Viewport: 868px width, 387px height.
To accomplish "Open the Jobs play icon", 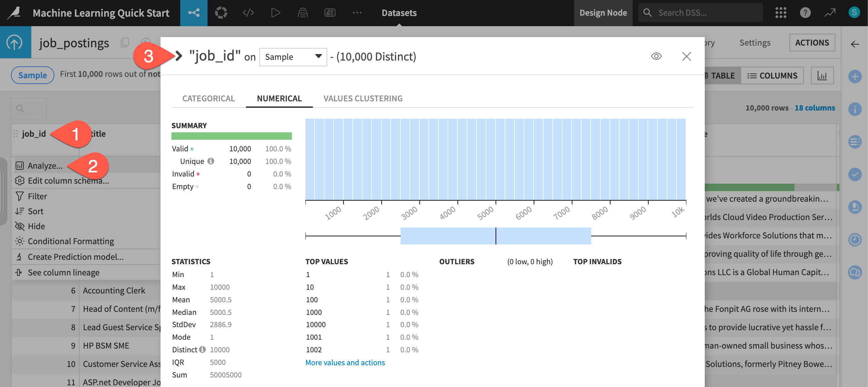I will click(276, 13).
